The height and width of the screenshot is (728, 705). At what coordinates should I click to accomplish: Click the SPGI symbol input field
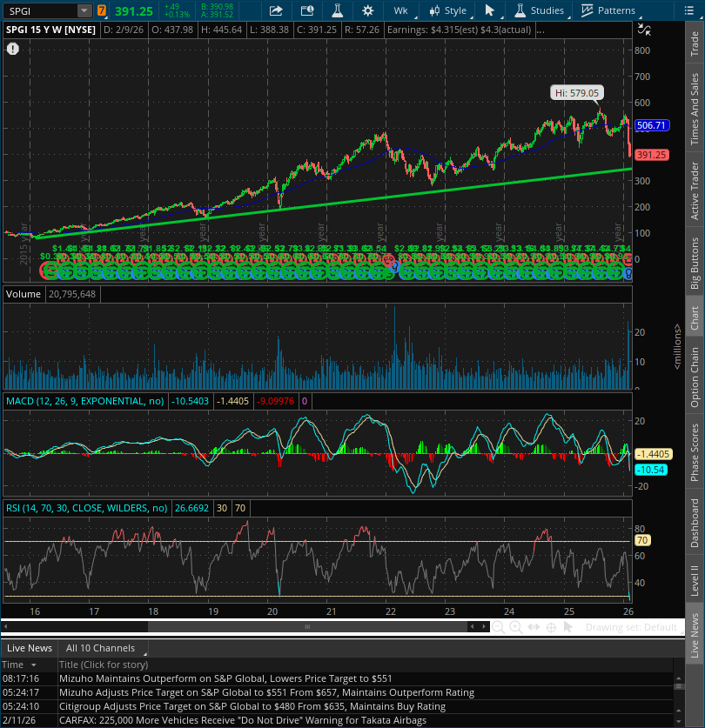pos(39,10)
